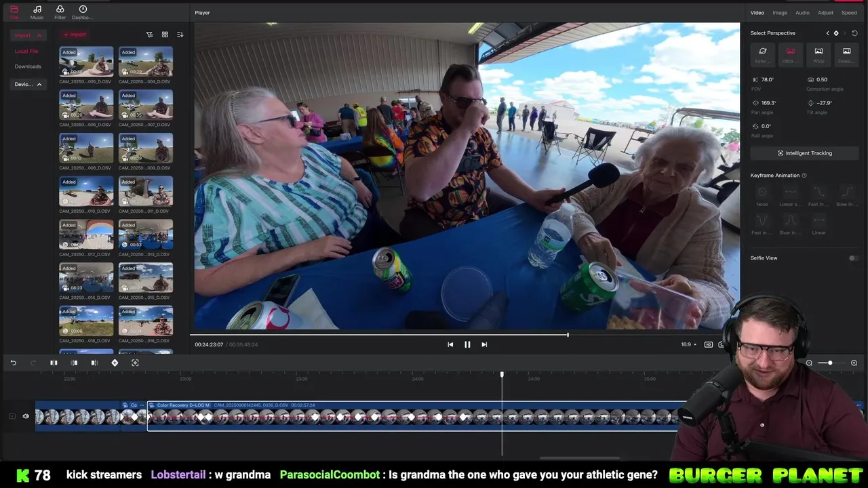
Task: Select the None keyframe animation
Action: pos(762,195)
